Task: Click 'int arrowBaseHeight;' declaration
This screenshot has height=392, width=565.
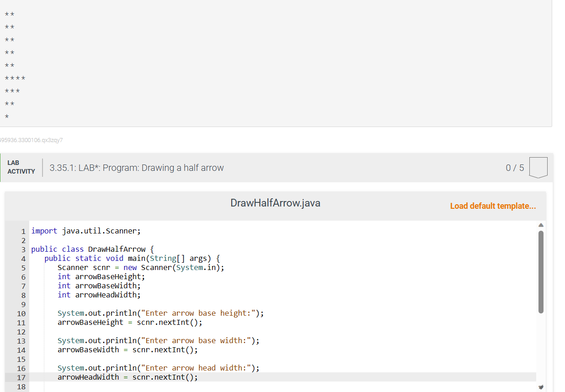Action: [101, 276]
